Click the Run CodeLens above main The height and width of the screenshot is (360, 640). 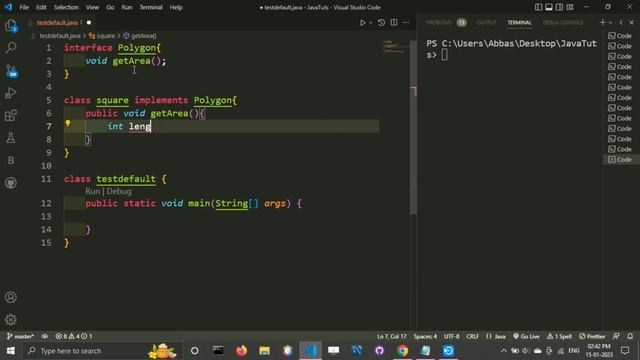tap(93, 191)
